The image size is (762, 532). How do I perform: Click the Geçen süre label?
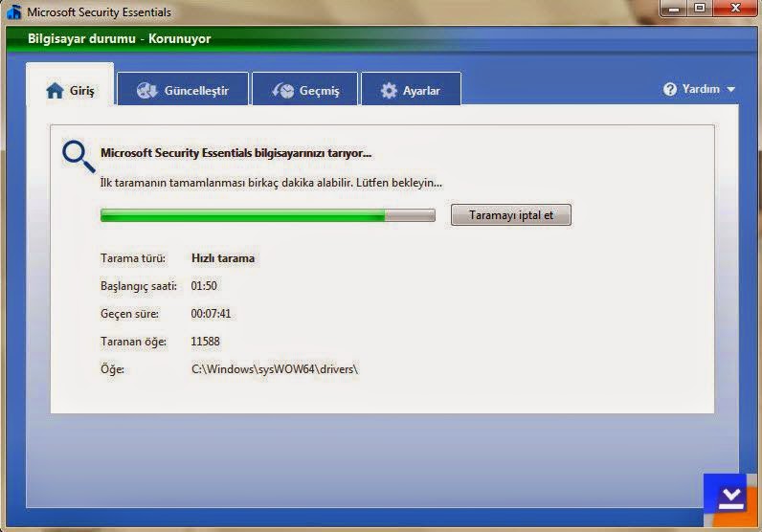[x=129, y=314]
